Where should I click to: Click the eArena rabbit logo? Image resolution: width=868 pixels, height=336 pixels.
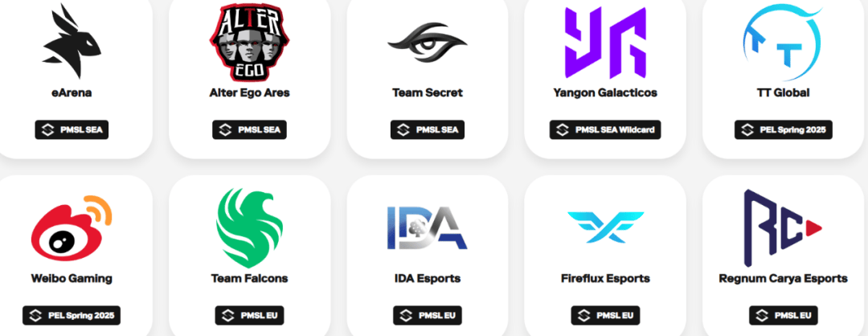(x=72, y=41)
